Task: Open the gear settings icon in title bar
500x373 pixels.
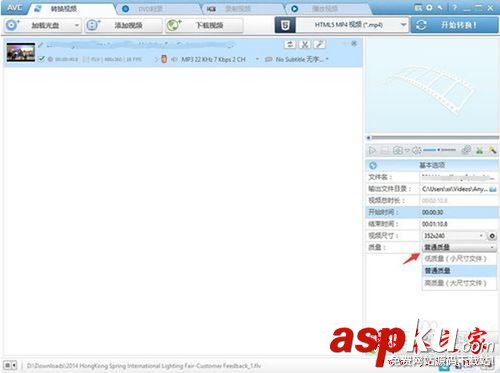Action: (x=429, y=7)
